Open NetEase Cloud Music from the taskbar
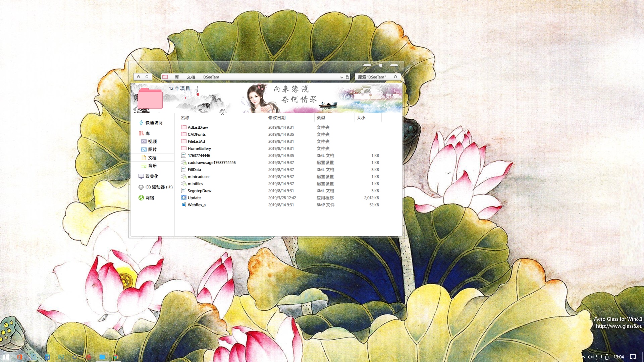Image resolution: width=644 pixels, height=362 pixels. [89, 356]
